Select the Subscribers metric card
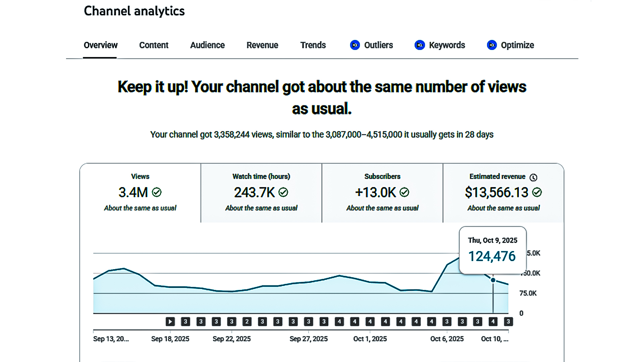644x362 pixels. click(x=382, y=193)
